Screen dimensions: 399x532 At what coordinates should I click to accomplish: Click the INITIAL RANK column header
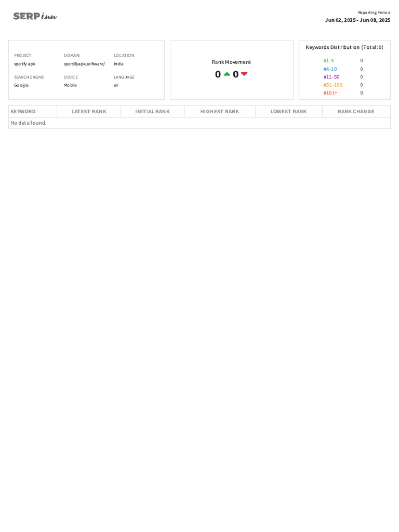[152, 111]
